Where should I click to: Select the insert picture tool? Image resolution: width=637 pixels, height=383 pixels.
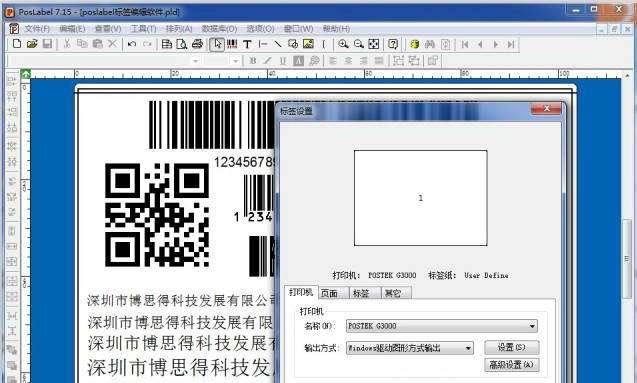click(308, 44)
